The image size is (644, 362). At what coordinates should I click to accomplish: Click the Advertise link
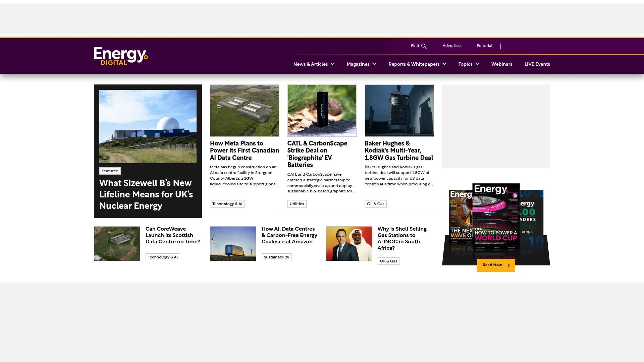pyautogui.click(x=451, y=46)
